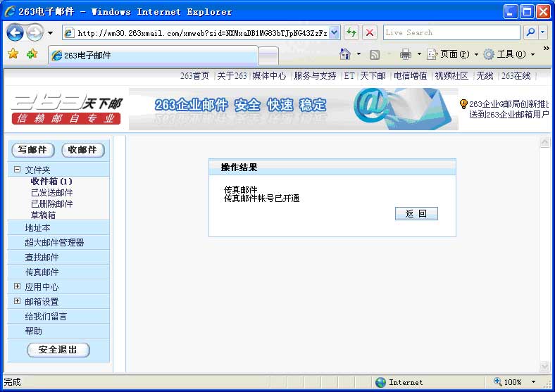Open 超大邮件管理器

54,242
